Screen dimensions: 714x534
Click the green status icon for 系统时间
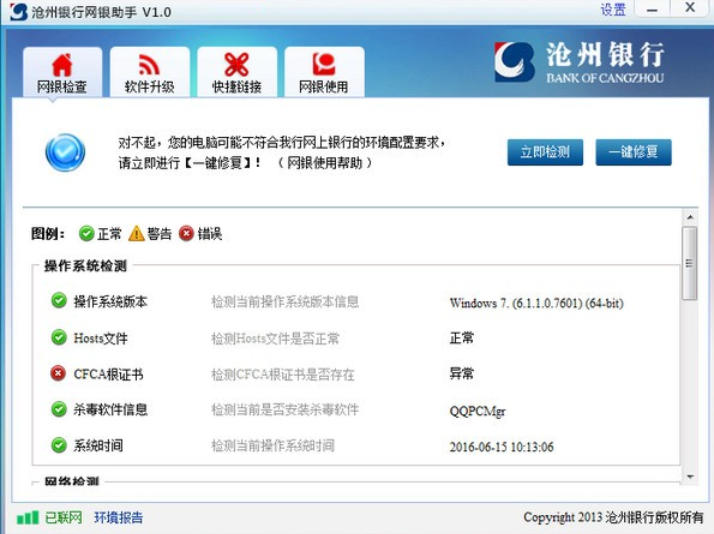coord(59,445)
